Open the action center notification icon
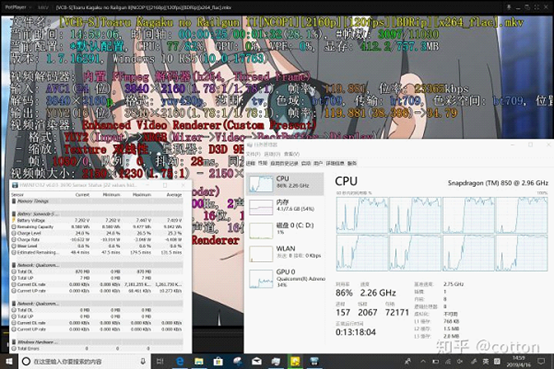554x369 pixels. tap(541, 361)
